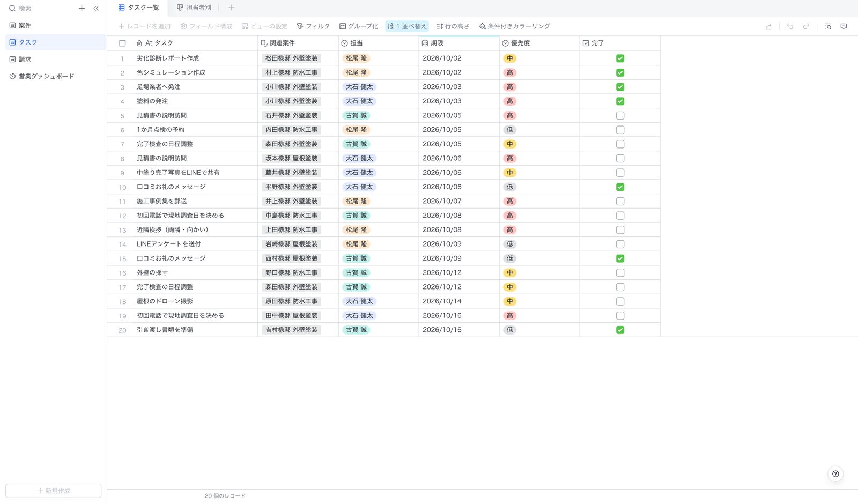Click the 新規作成 button
Image resolution: width=858 pixels, height=504 pixels.
pyautogui.click(x=53, y=491)
